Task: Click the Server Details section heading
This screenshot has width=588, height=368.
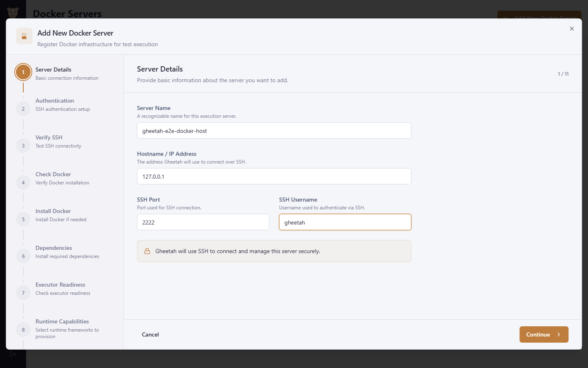Action: pos(160,69)
